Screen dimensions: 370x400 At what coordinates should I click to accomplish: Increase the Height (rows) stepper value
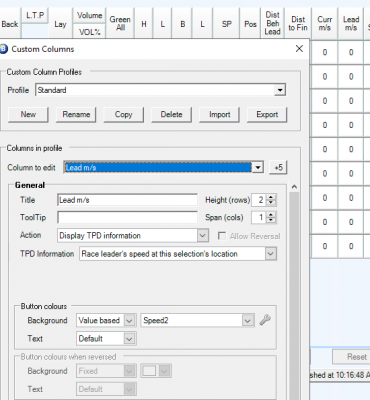[271, 197]
